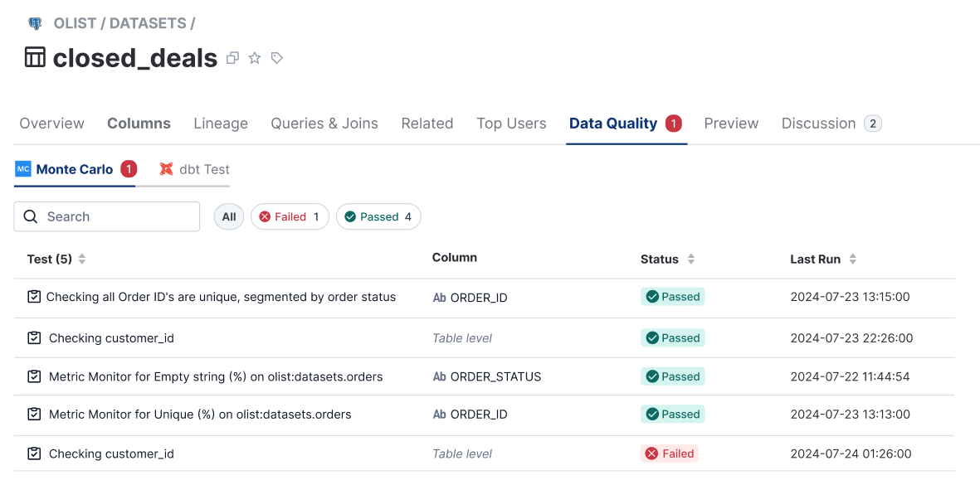Click the tag icon beside the title
980x490 pixels.
277,58
